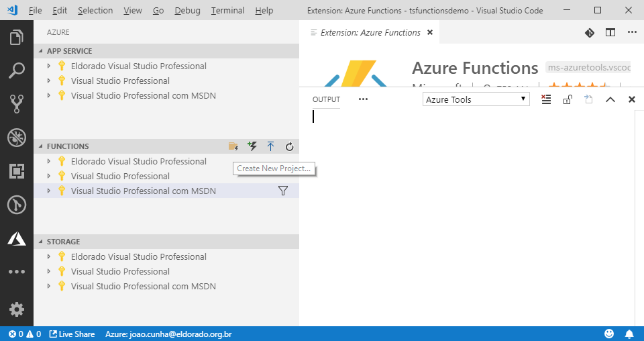Viewport: 644px width, 341px height.
Task: Expand Visual Studio Professional com MSDN under App Service
Action: coord(49,95)
